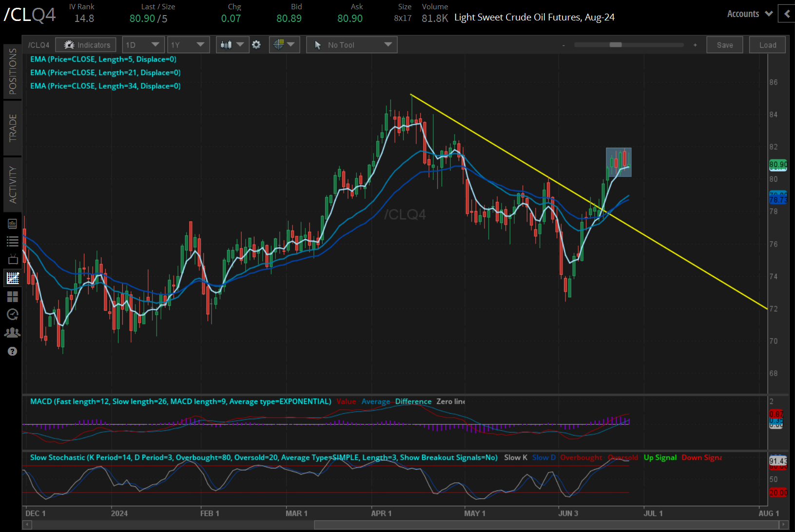795x532 pixels.
Task: Click the Save button
Action: click(724, 45)
